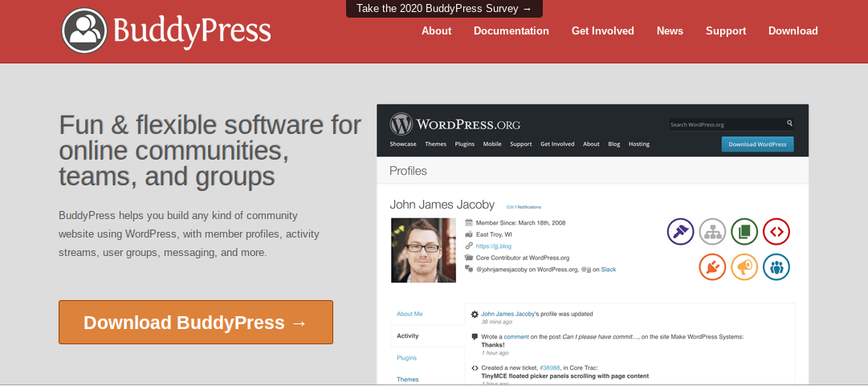
Task: Click the gear icon beside profile was updated
Action: click(475, 314)
